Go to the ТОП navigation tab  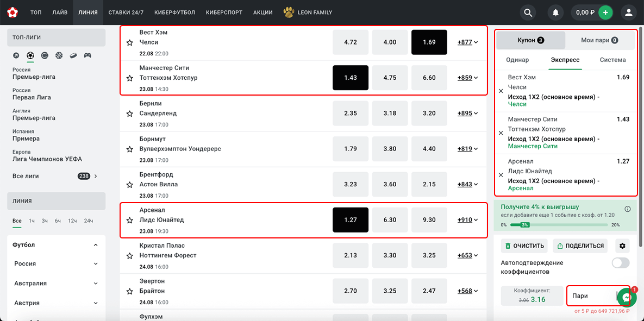click(36, 12)
